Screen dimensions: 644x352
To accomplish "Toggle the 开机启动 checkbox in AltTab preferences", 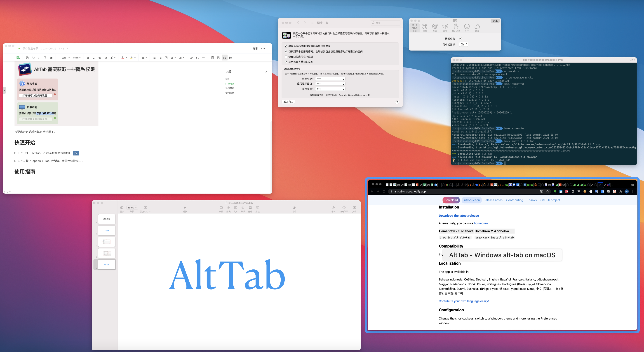I will (460, 38).
